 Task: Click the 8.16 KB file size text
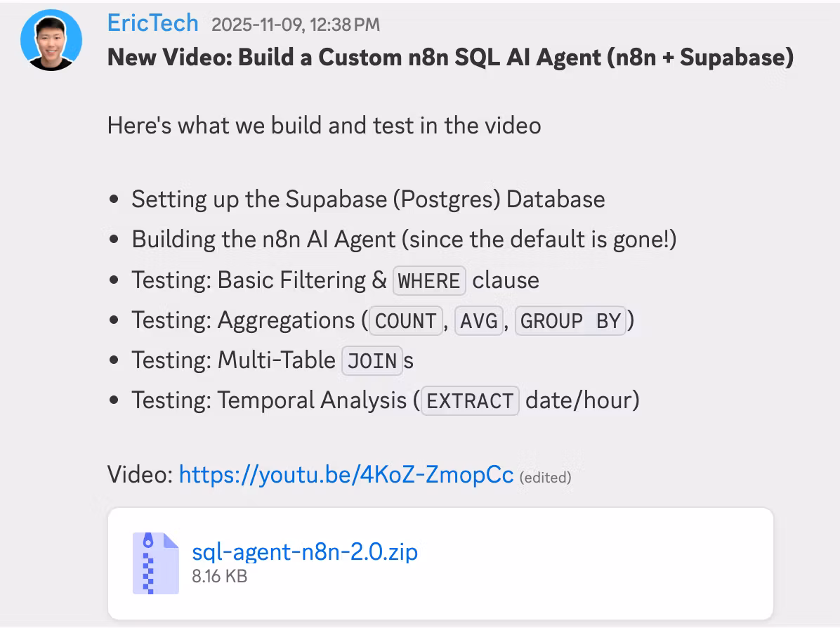point(219,577)
